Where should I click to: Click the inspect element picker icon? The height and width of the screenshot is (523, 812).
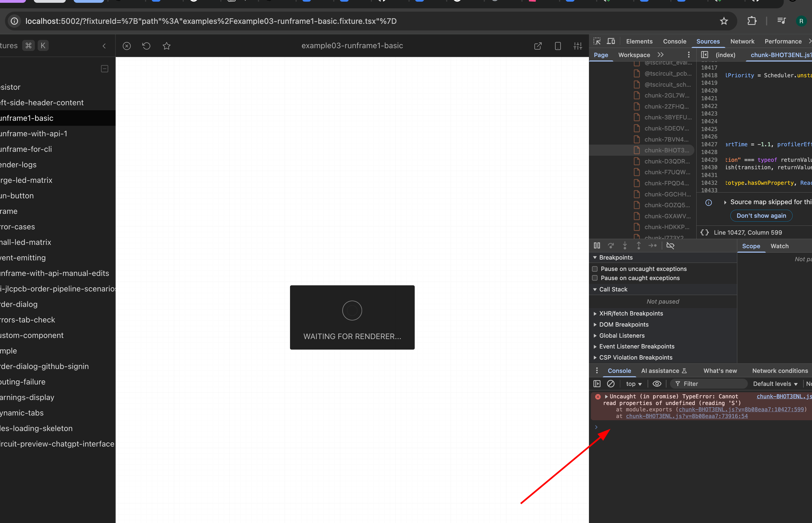[597, 41]
